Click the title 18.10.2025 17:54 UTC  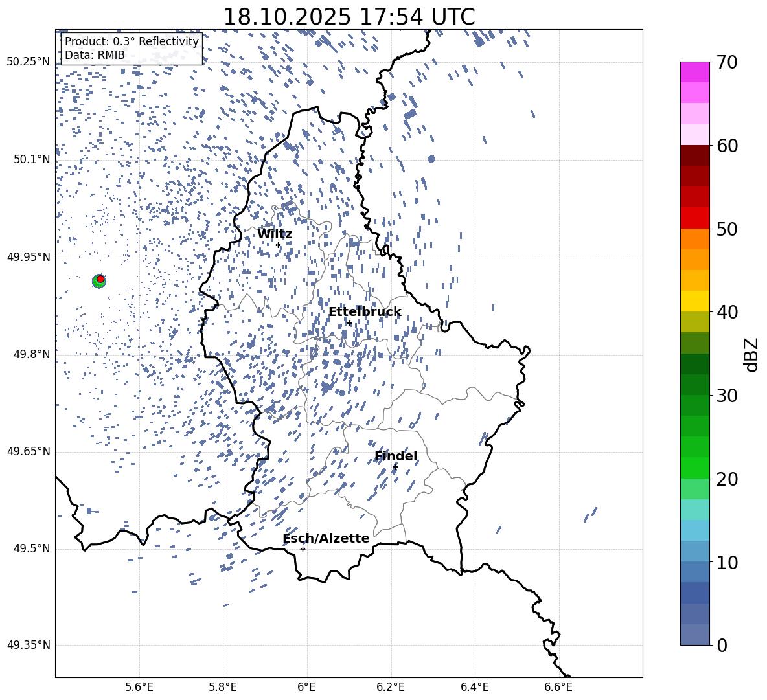click(x=349, y=16)
